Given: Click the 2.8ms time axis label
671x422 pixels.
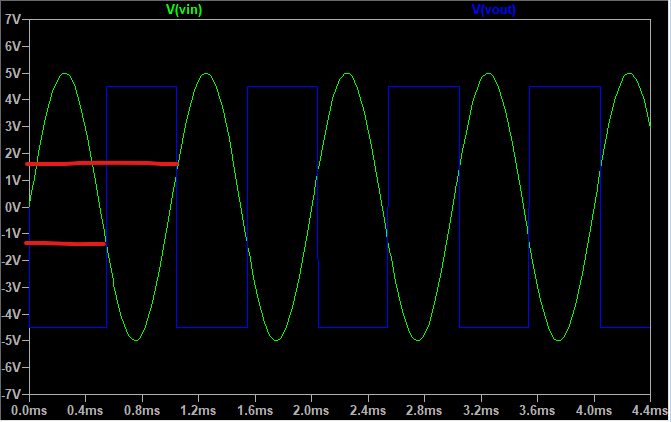Looking at the screenshot, I should pyautogui.click(x=424, y=411).
